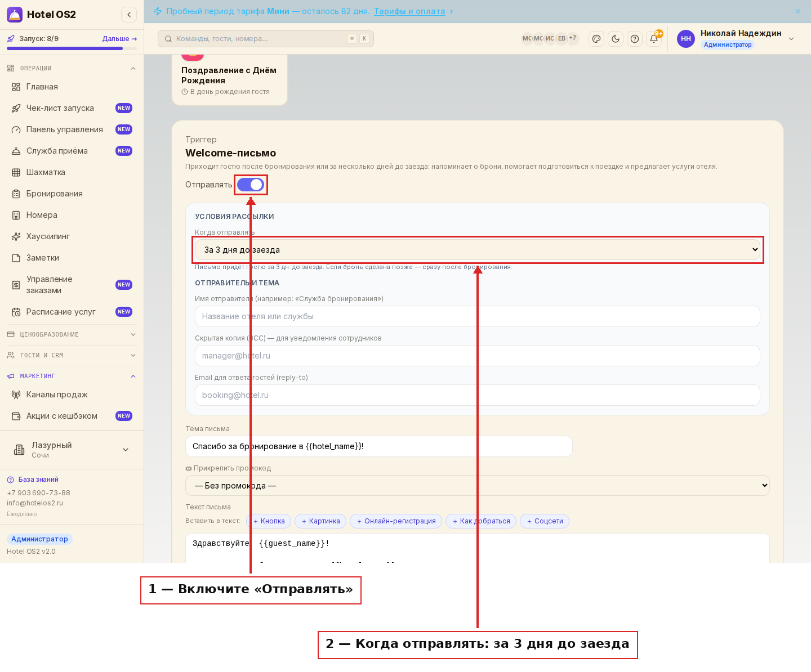Click the launch progress bar

tap(72, 48)
